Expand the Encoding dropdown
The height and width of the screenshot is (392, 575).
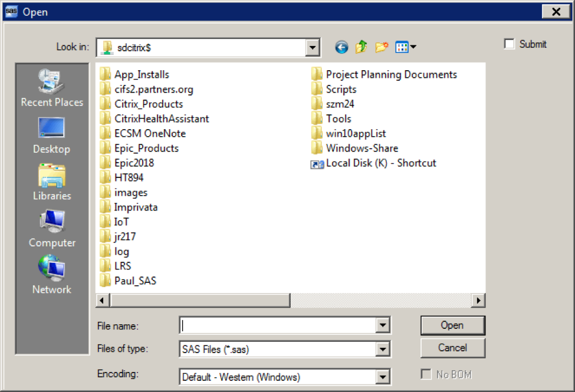383,377
